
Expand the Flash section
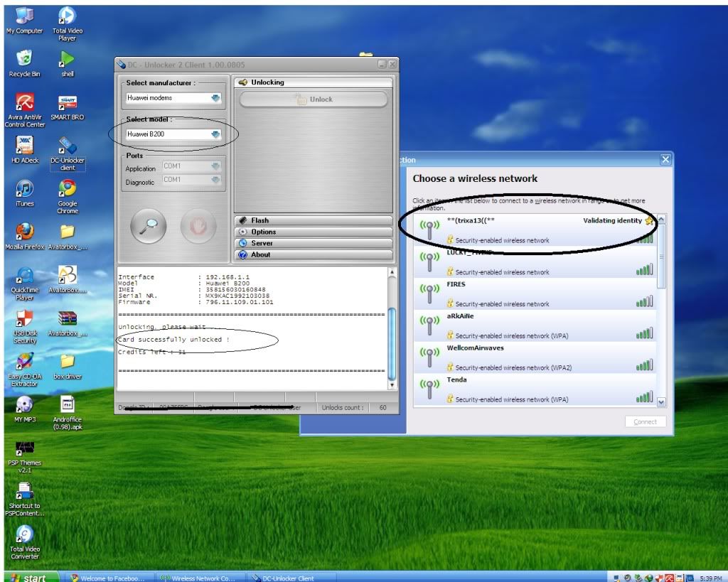pyautogui.click(x=313, y=220)
